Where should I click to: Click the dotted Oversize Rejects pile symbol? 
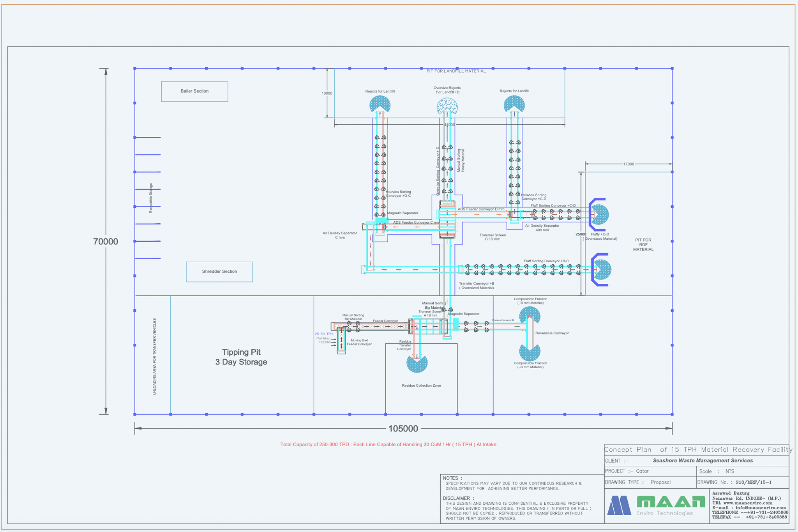coord(447,106)
